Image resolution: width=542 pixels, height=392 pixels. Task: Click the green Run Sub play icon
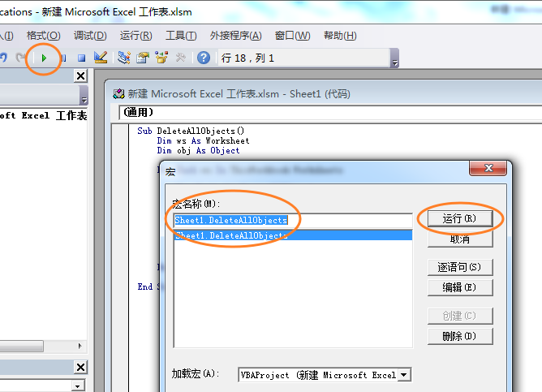point(44,58)
